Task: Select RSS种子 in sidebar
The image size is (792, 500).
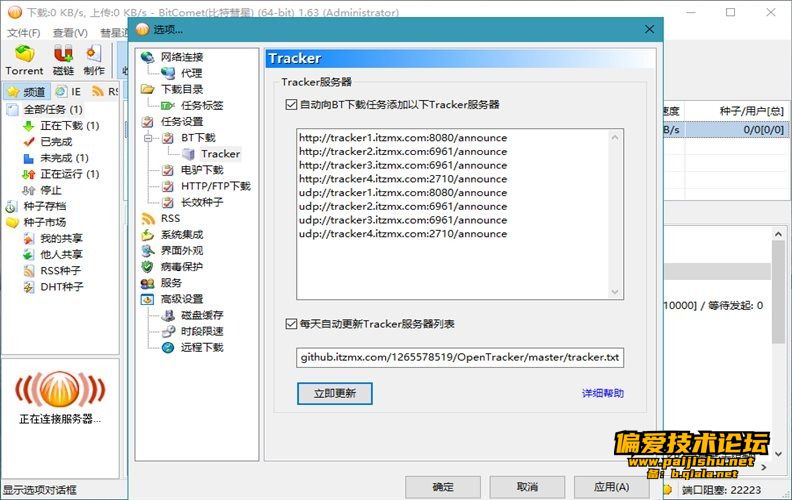Action: click(x=61, y=271)
